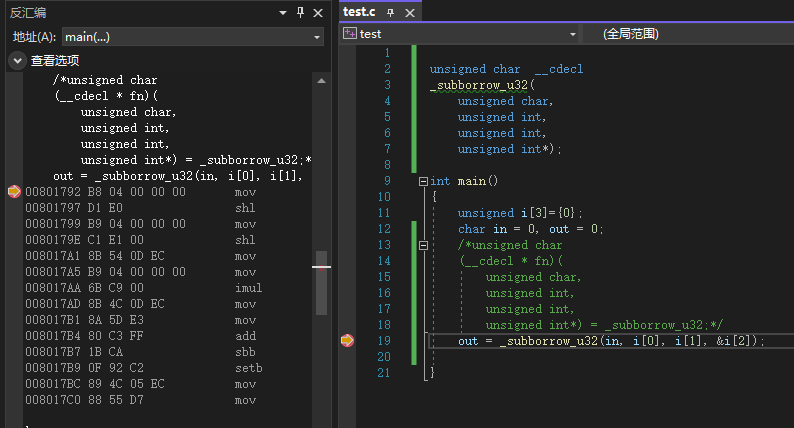This screenshot has width=794, height=428.
Task: Collapse the /*unsigned char comment block
Action: click(x=424, y=245)
